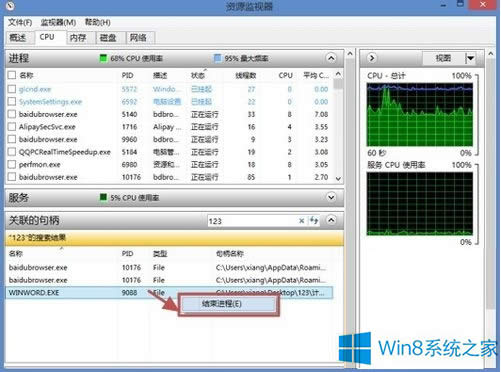Click the QQPCRealTimeSpeedup.exe process name
The height and width of the screenshot is (372, 501).
tap(65, 152)
